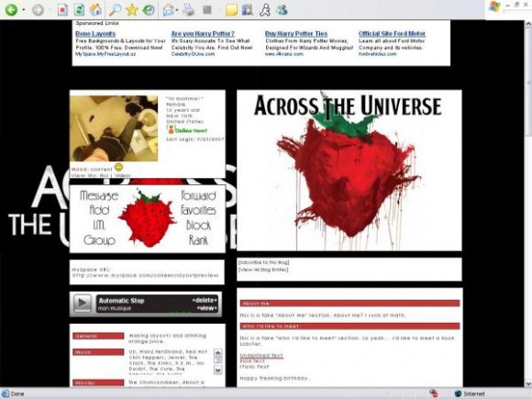Screen dimensions: 532x399
Task: Click the Done status bar text
Action: (x=17, y=393)
